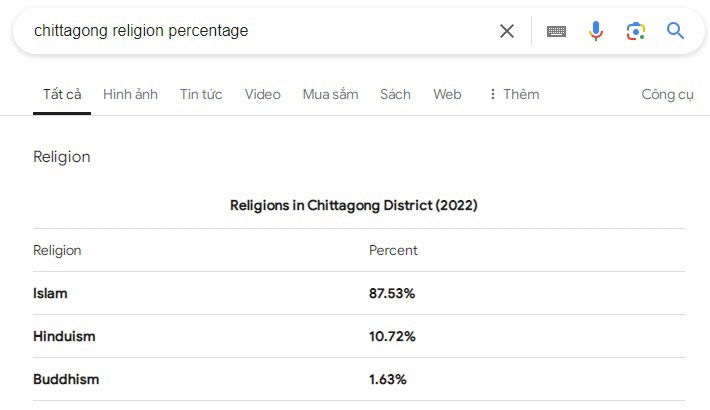Switch to the Hình ảnh tab
This screenshot has height=410, width=710.
130,94
